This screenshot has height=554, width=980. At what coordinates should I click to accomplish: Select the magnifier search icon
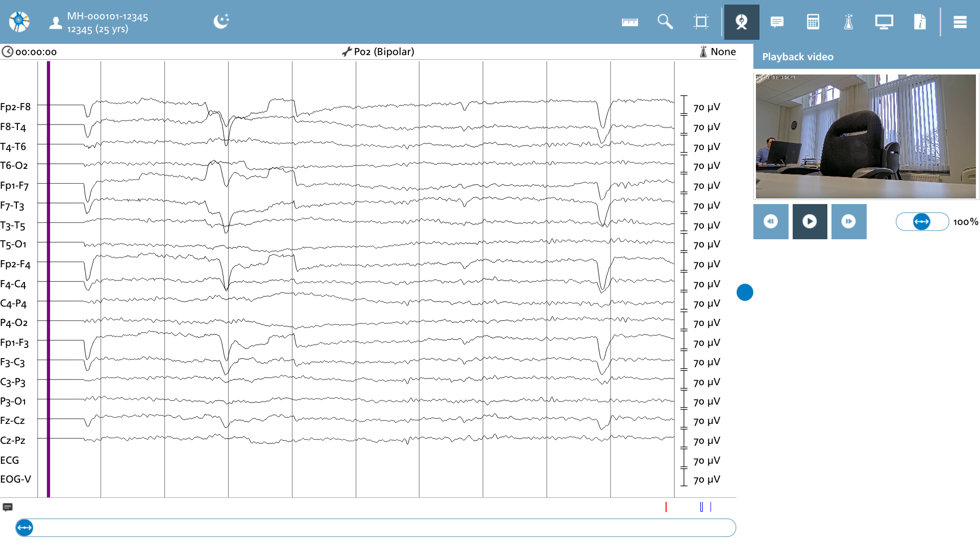click(665, 22)
